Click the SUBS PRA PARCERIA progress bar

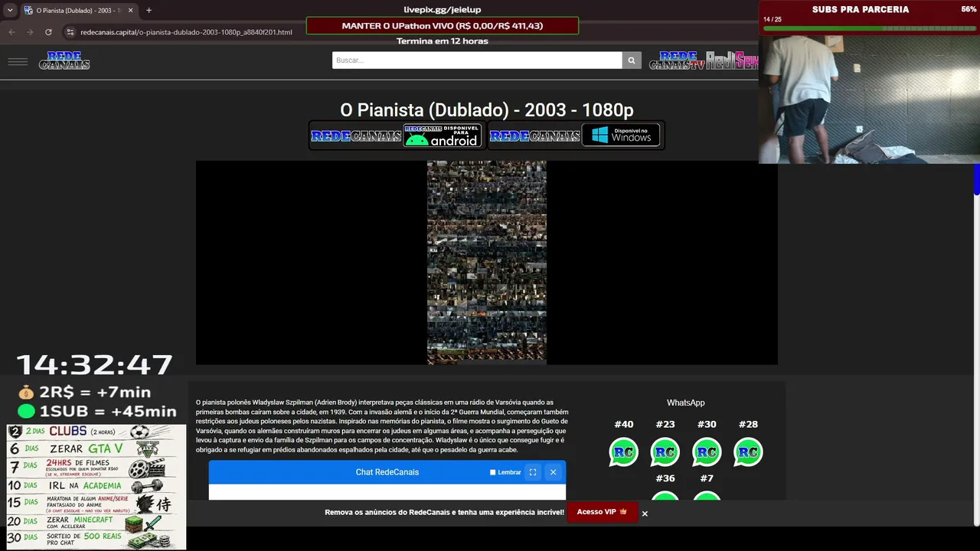point(869,28)
